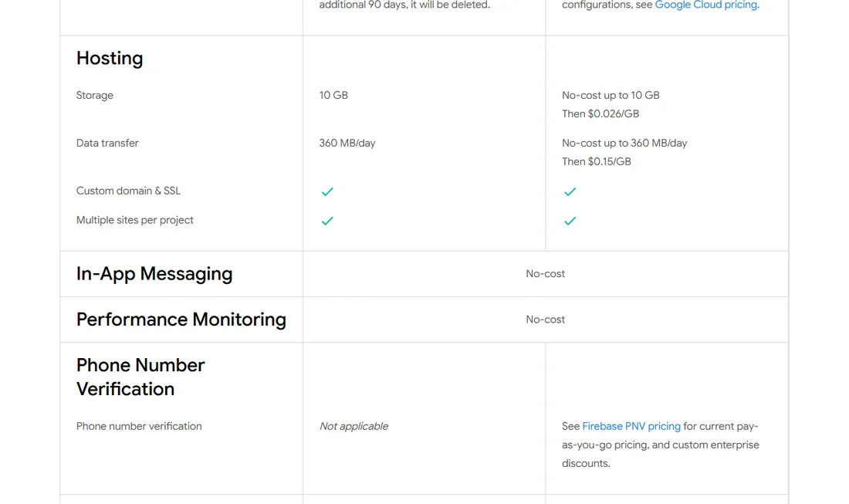This screenshot has width=849, height=504.
Task: Select the Storage row label
Action: (95, 95)
